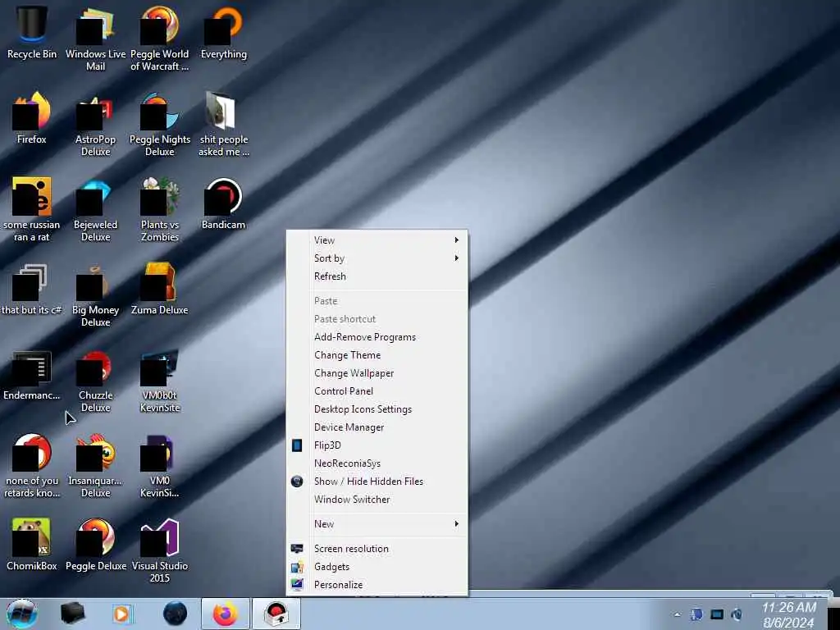Select the Big Money Deluxe icon
Screen dimensions: 840x630
point(95,294)
